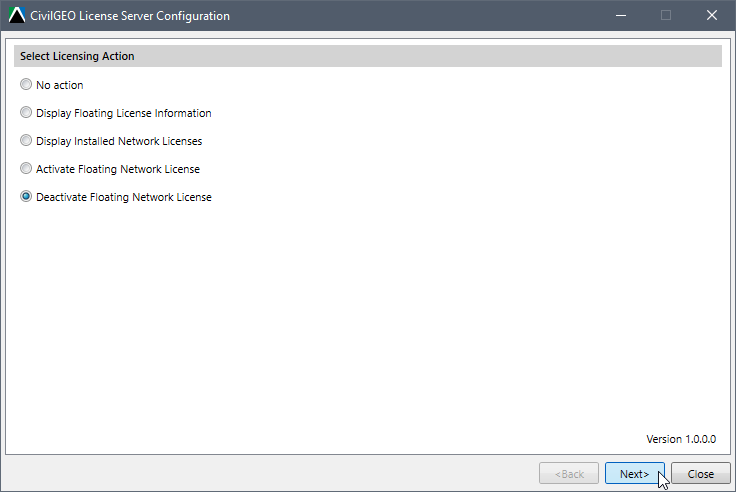Click the Close button at bottom
736x492 pixels.
701,474
